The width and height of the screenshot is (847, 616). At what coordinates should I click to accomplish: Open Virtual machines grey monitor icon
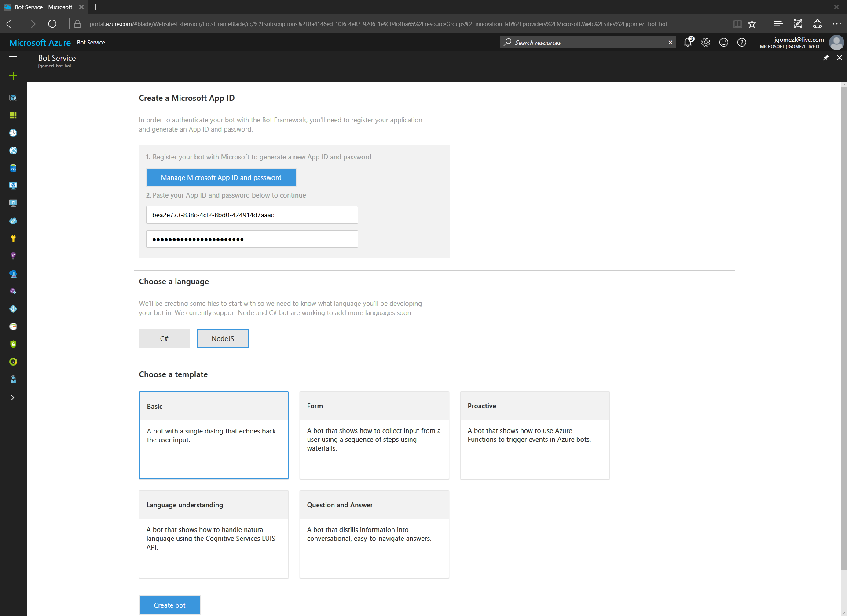pos(13,203)
